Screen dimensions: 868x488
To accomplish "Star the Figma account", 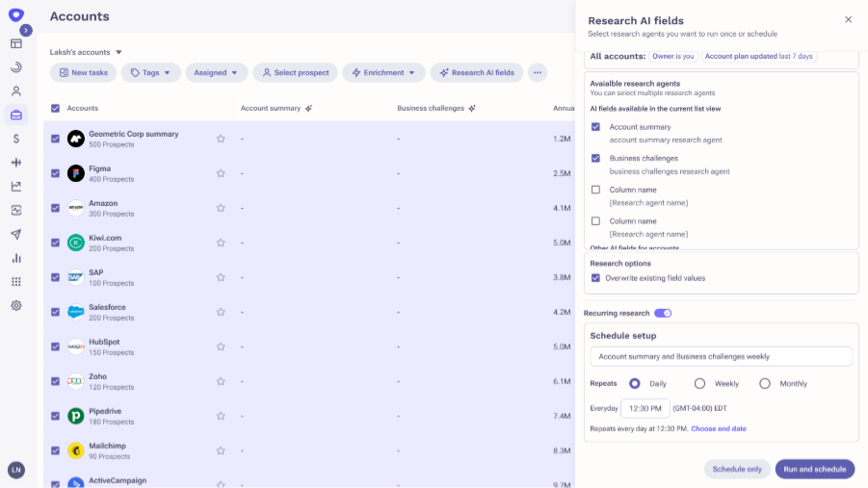I will pyautogui.click(x=221, y=173).
